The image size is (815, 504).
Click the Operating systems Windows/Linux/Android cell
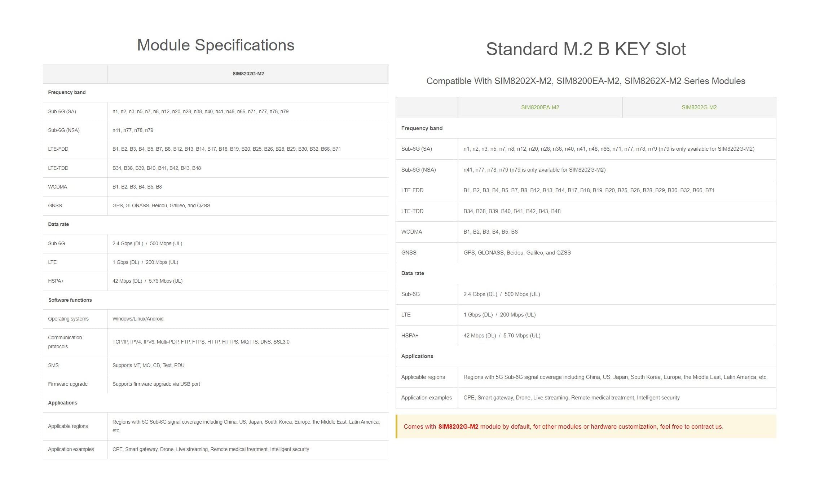(248, 319)
